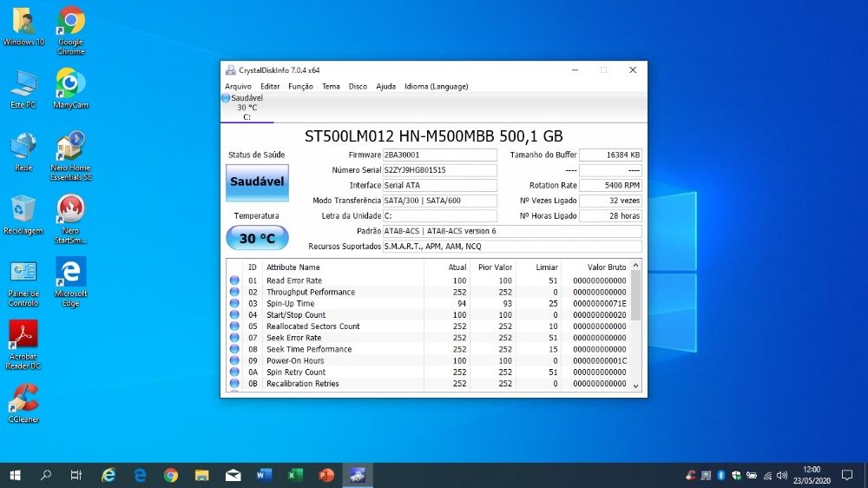Click the SMART list scrollbar thumb
The image size is (868, 488).
[x=635, y=296]
